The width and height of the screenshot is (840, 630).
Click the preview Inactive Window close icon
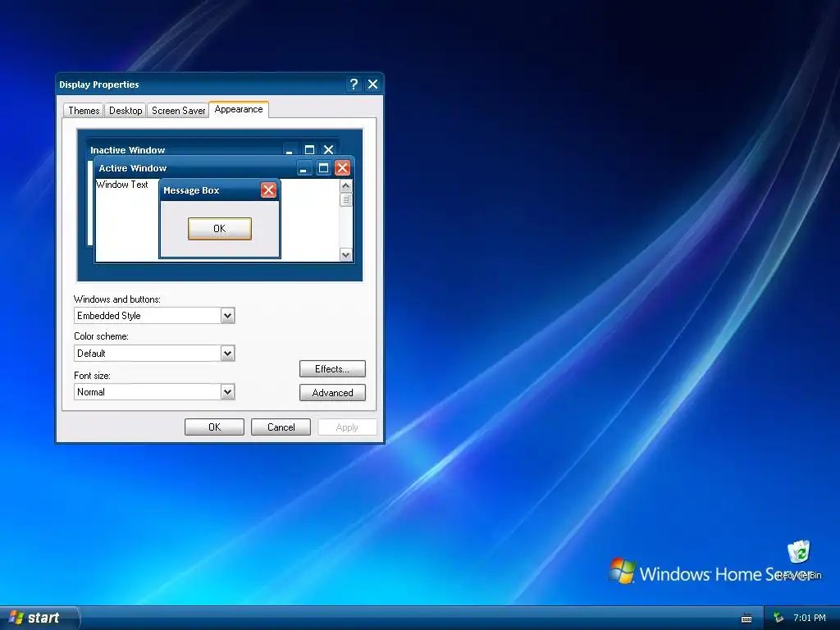click(328, 150)
